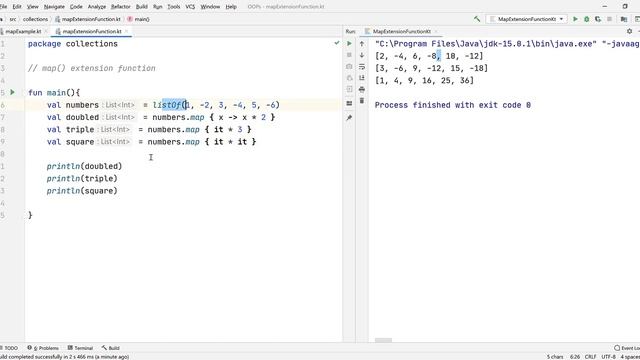Image resolution: width=640 pixels, height=360 pixels.
Task: Click the horizontal scrollbar in the console
Action: coord(383,340)
